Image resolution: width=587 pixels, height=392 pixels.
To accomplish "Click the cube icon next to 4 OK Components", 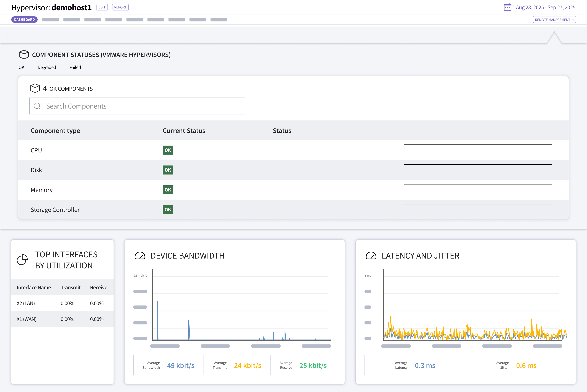I will 35,88.
